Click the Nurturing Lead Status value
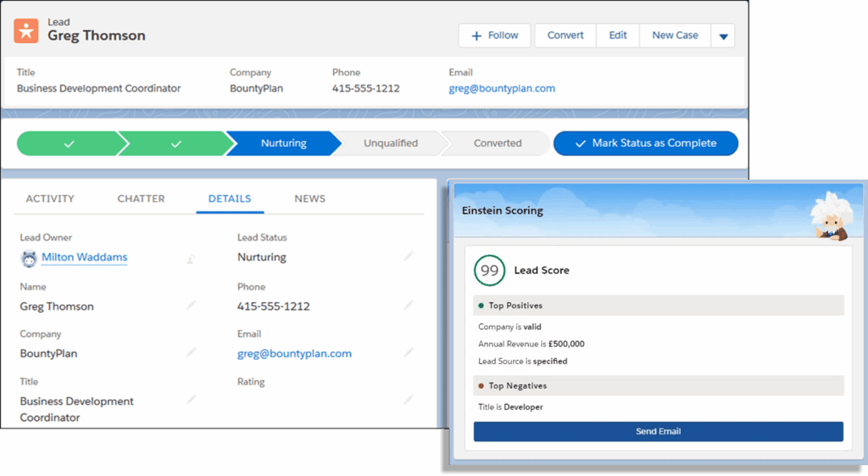This screenshot has width=868, height=476. 262,257
